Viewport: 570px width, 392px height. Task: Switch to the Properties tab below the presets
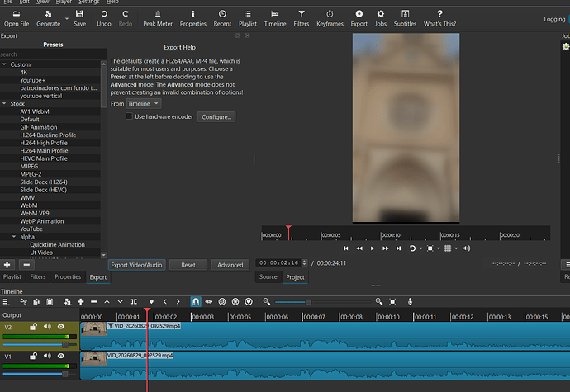(x=68, y=276)
